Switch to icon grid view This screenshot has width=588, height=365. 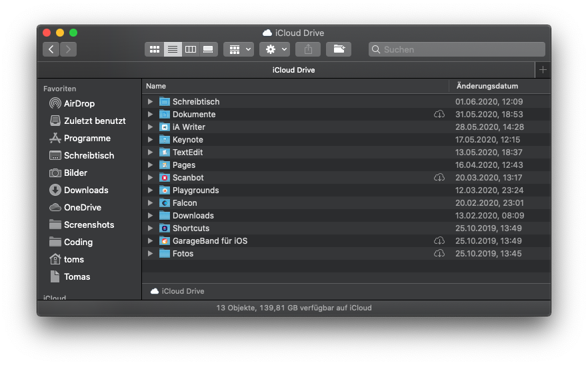coord(155,49)
